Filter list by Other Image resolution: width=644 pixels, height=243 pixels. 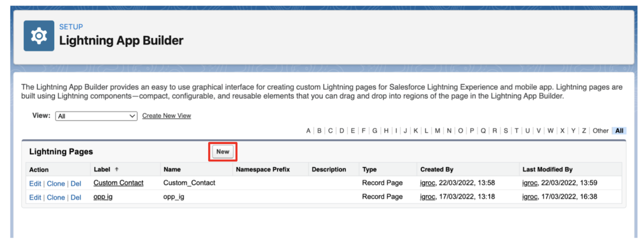pyautogui.click(x=600, y=131)
